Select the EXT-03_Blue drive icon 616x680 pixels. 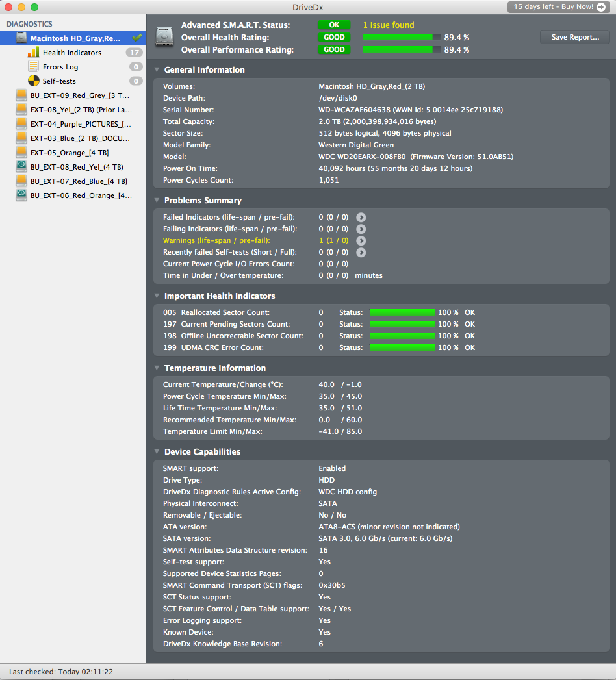(21, 138)
